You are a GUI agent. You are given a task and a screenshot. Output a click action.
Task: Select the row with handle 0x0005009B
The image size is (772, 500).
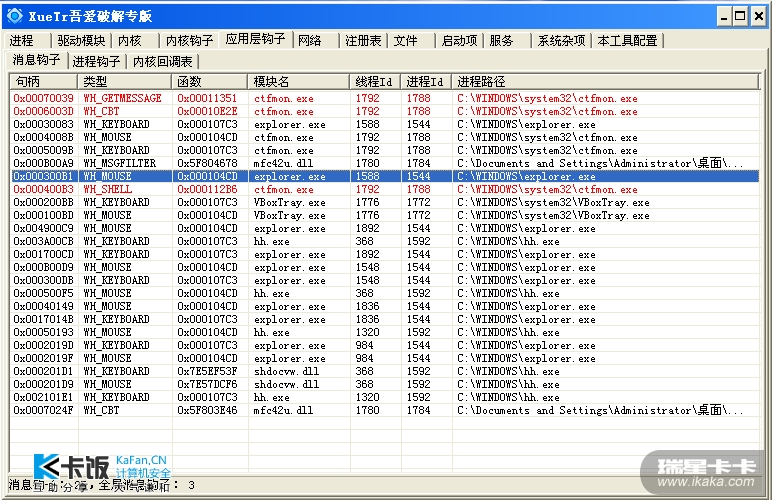coord(384,150)
